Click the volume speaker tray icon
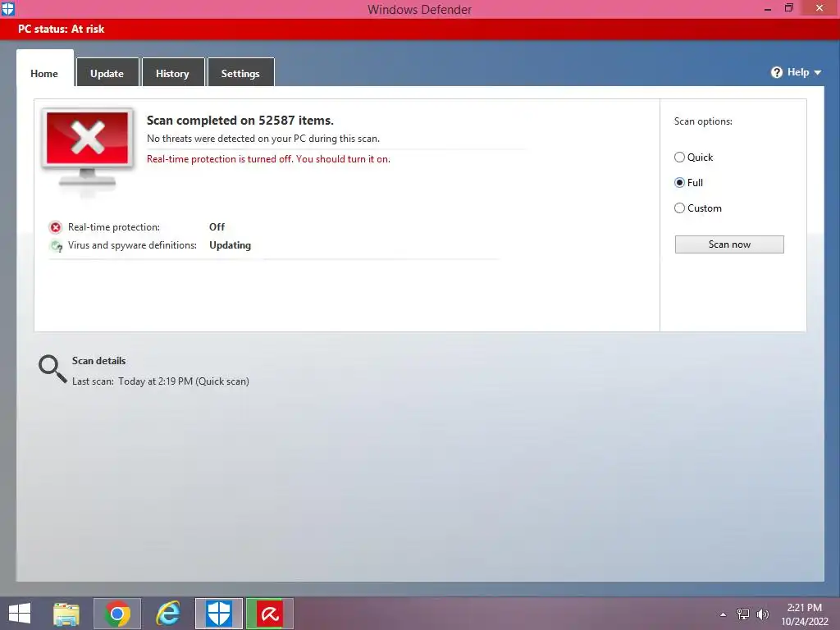Image resolution: width=840 pixels, height=630 pixels. point(762,614)
